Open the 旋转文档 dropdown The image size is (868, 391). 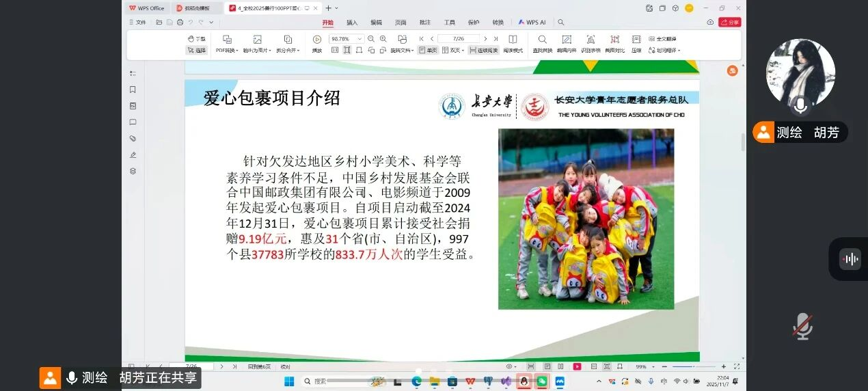click(x=402, y=50)
